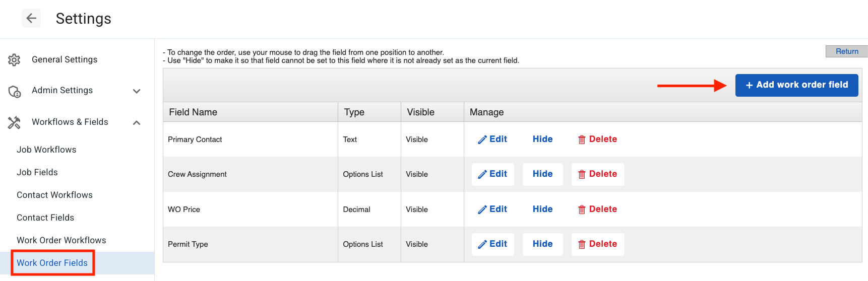Screen dimensions: 868x281
Task: Delete the WO Price field
Action: tap(597, 209)
